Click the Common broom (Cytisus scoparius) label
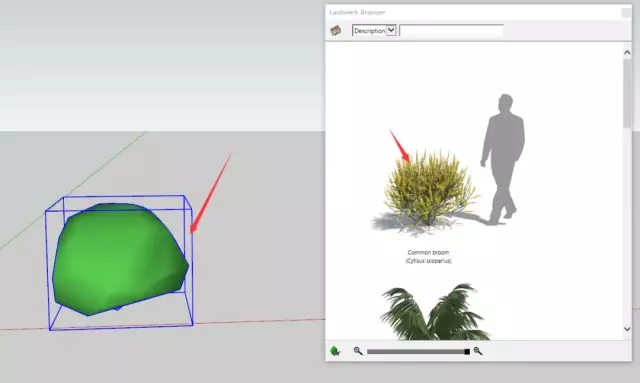The height and width of the screenshot is (383, 640). [x=428, y=256]
